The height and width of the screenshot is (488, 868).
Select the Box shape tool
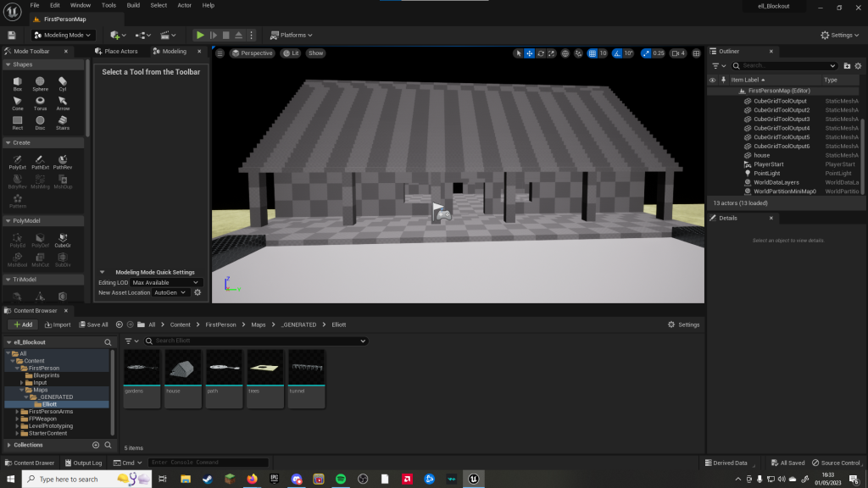click(17, 82)
